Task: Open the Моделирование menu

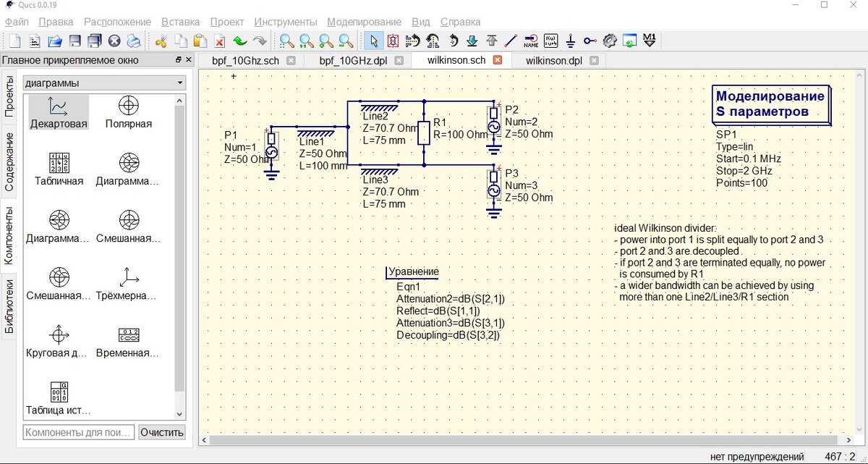Action: point(364,22)
